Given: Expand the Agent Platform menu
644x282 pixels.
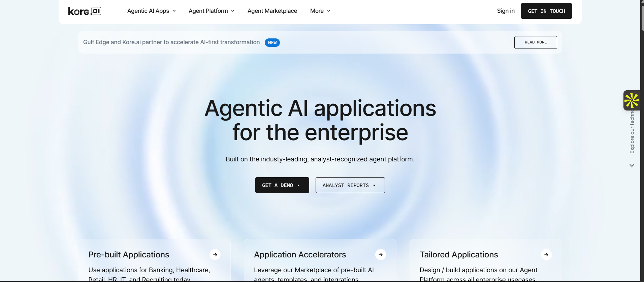Looking at the screenshot, I should pyautogui.click(x=212, y=11).
